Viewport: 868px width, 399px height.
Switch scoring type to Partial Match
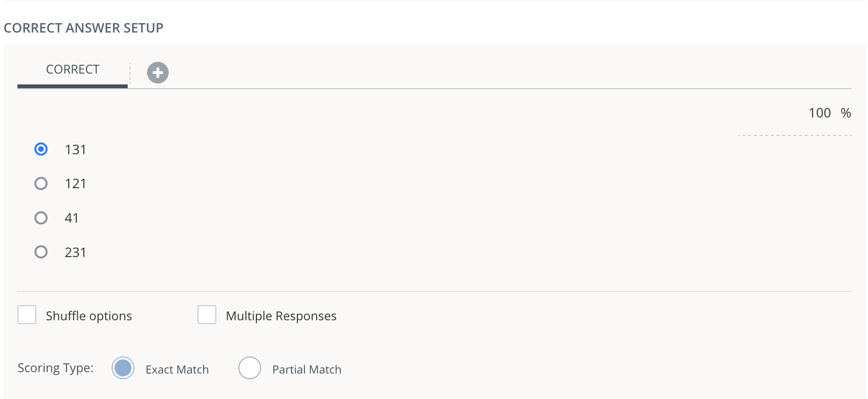(x=250, y=368)
